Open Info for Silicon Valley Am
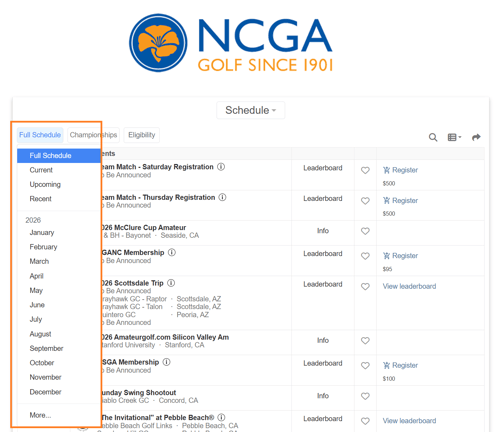The width and height of the screenshot is (494, 432). click(323, 340)
